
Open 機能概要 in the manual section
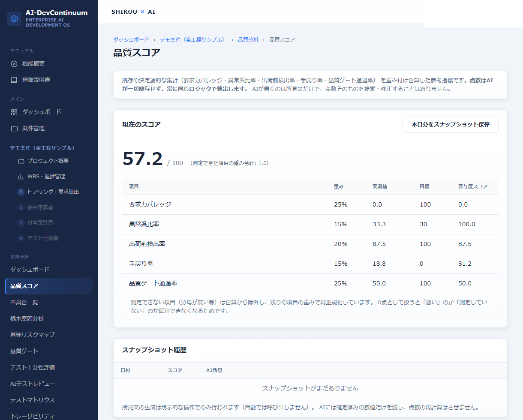(49, 64)
